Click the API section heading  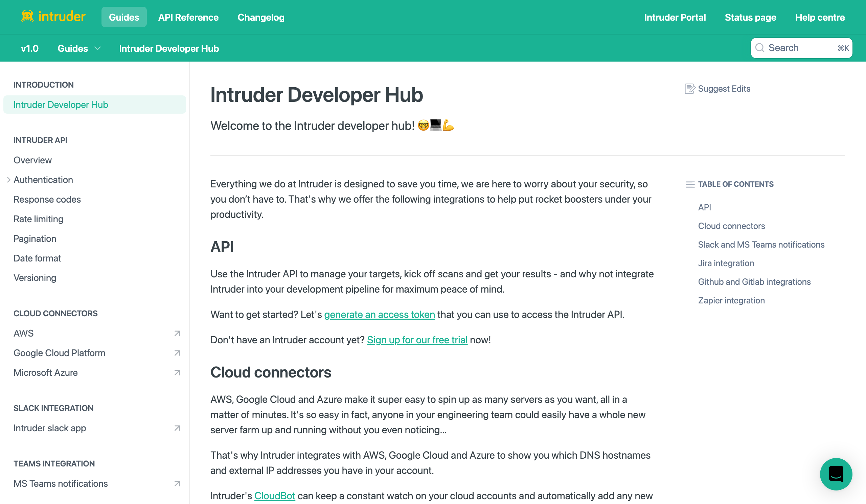click(x=222, y=246)
